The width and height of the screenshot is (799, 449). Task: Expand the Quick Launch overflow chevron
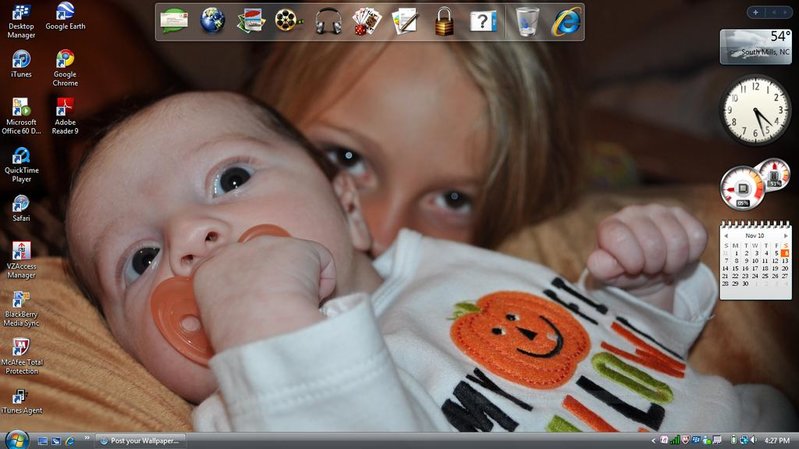coord(87,437)
